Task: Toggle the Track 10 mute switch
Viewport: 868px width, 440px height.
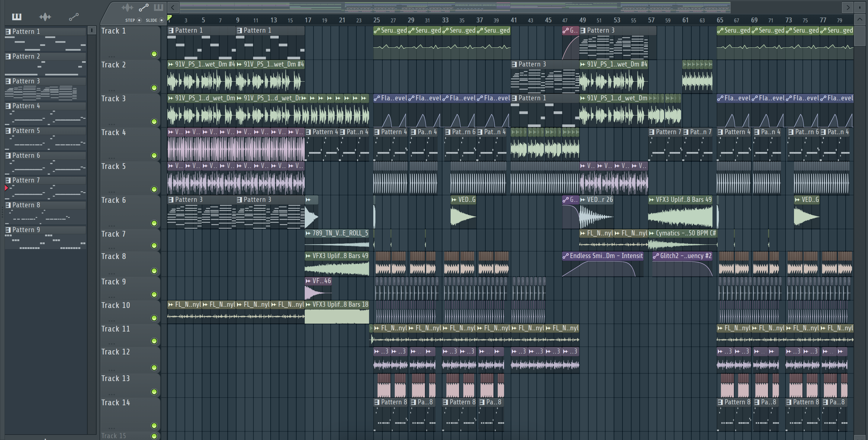Action: (x=154, y=318)
